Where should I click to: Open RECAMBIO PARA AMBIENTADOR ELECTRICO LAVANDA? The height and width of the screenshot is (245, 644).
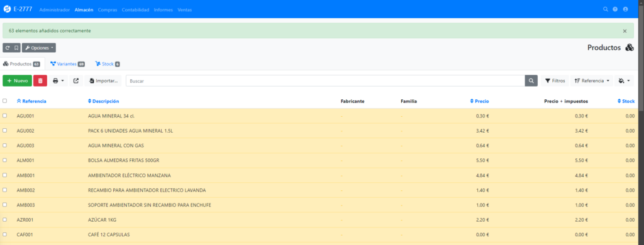coord(147,190)
